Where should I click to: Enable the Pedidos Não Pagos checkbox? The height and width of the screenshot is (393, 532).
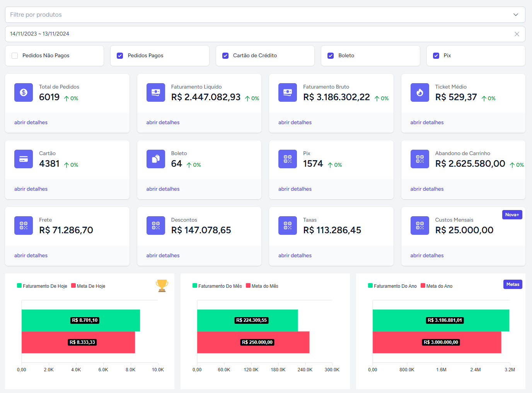pyautogui.click(x=15, y=56)
